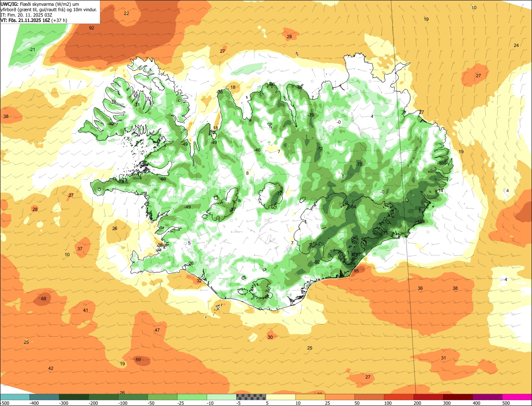Screen dimensions: 532x406
Task: Select the '-46' value in north Iceland
Action: coord(257,150)
